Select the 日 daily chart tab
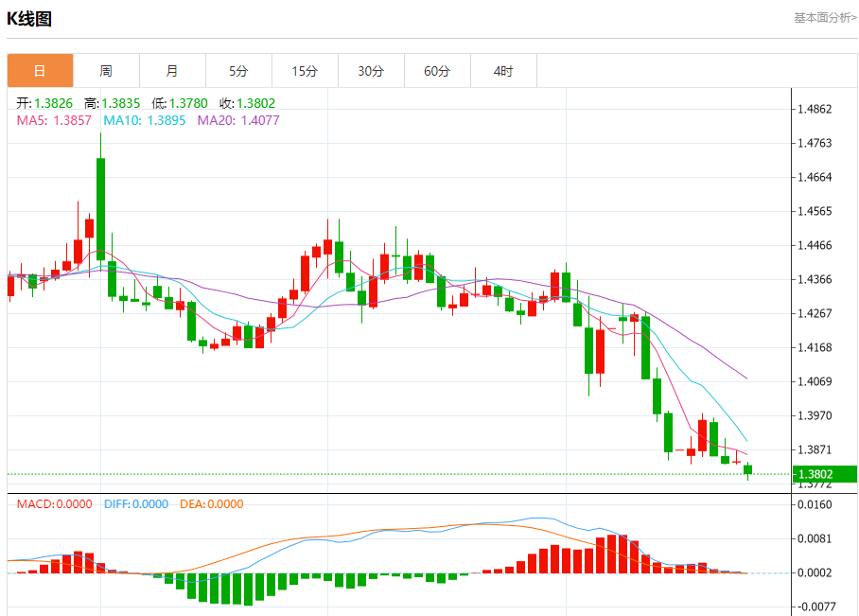The height and width of the screenshot is (616, 859). coord(40,71)
